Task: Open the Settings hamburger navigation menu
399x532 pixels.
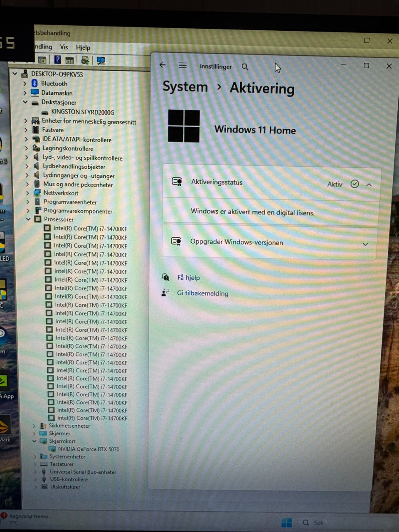Action: (183, 65)
